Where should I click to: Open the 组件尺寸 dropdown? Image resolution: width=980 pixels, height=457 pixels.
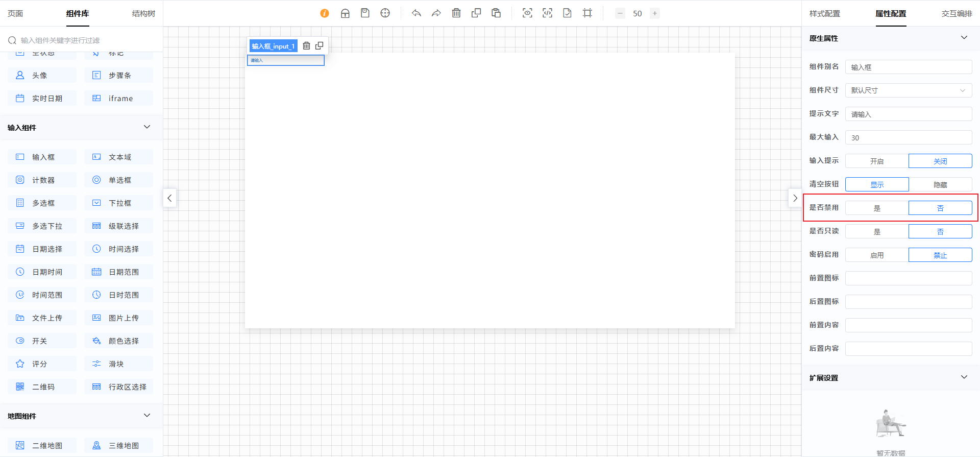(x=909, y=90)
